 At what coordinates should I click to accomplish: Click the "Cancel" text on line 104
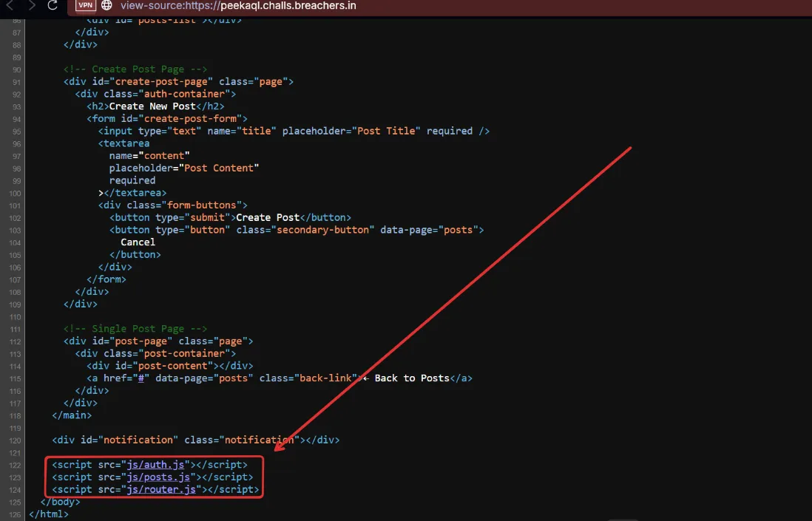138,242
